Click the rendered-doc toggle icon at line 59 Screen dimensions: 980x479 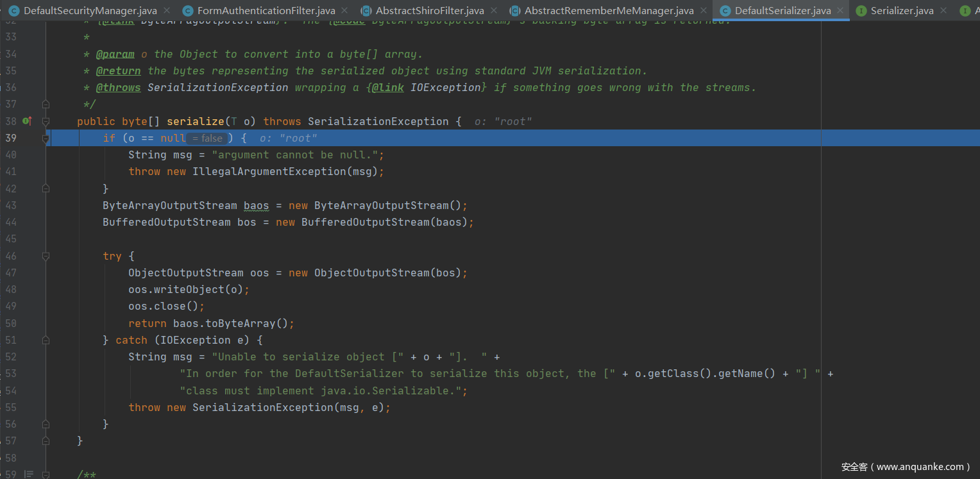point(29,474)
